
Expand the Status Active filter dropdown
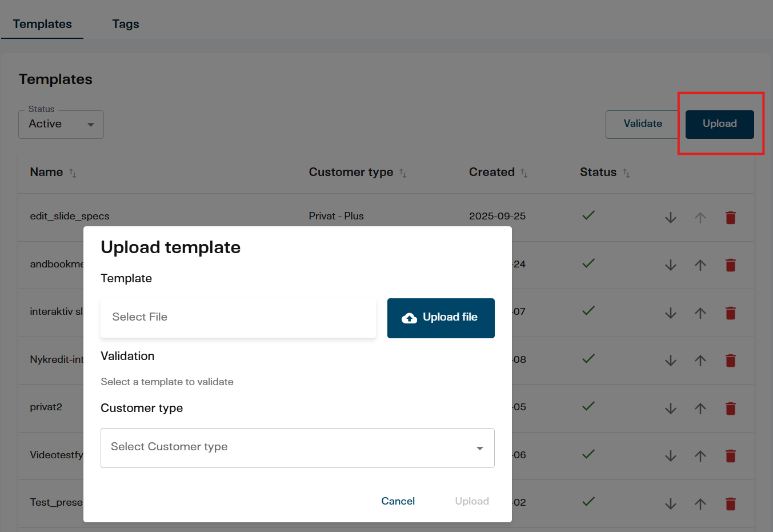[x=61, y=125]
